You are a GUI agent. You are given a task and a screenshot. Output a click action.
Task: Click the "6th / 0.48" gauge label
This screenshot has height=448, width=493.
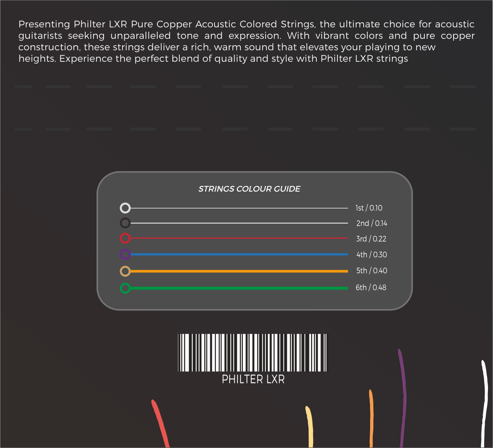tap(371, 288)
